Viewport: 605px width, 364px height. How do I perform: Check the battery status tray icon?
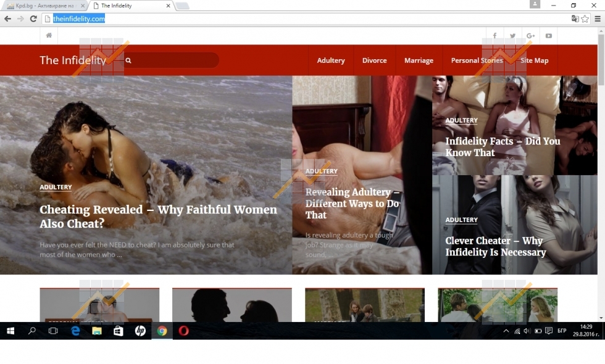click(x=538, y=331)
